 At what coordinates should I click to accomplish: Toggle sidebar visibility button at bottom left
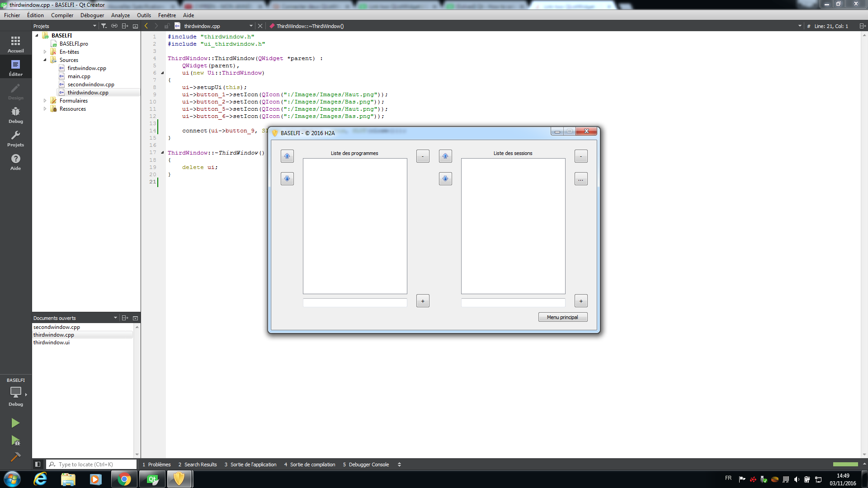38,464
